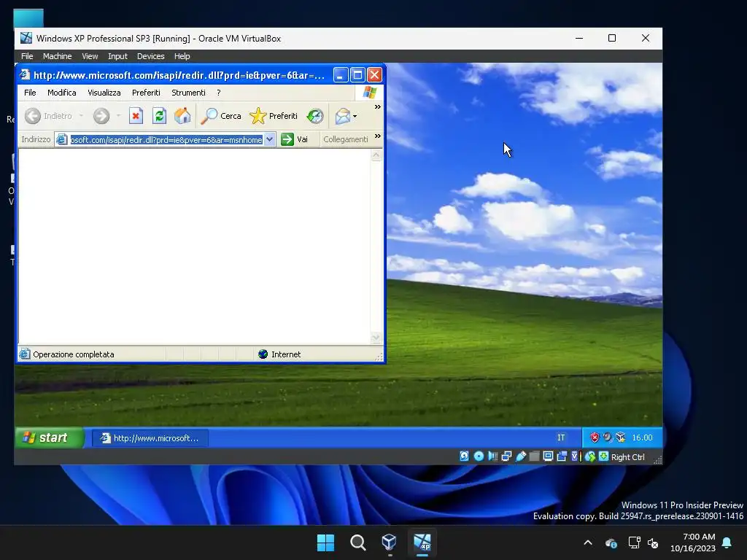Open VirtualBox Help menu
This screenshot has width=747, height=560.
(x=182, y=56)
